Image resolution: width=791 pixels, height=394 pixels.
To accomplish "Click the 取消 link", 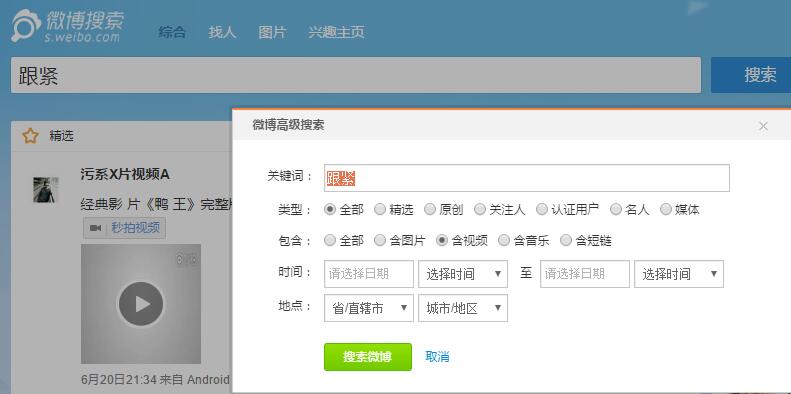I will (437, 357).
